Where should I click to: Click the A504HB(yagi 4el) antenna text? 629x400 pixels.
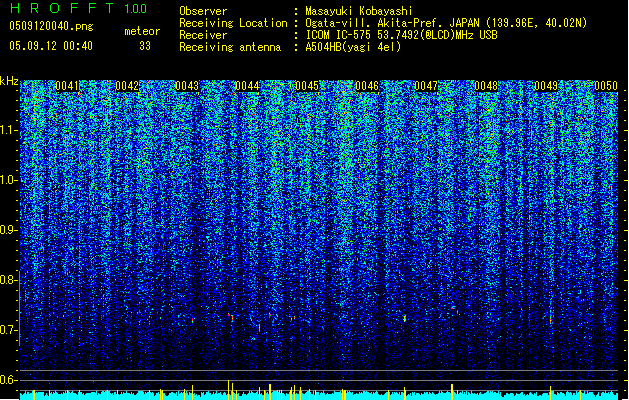point(353,47)
